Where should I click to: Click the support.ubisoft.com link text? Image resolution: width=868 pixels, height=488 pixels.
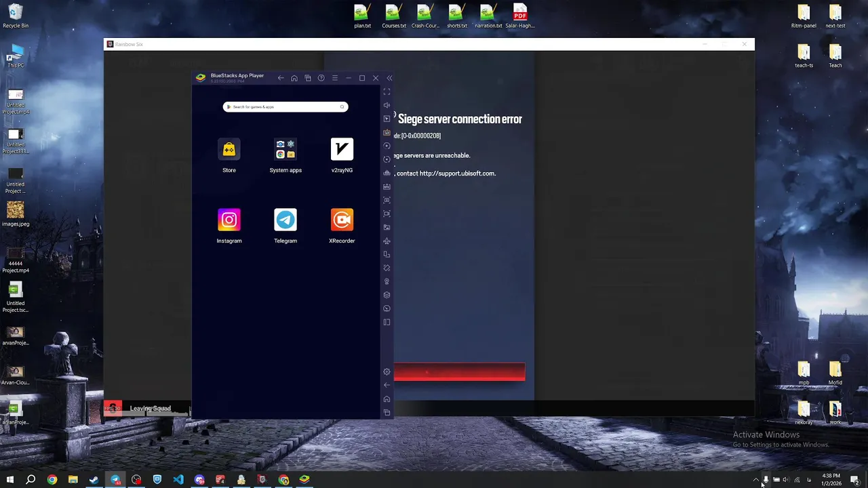point(458,174)
